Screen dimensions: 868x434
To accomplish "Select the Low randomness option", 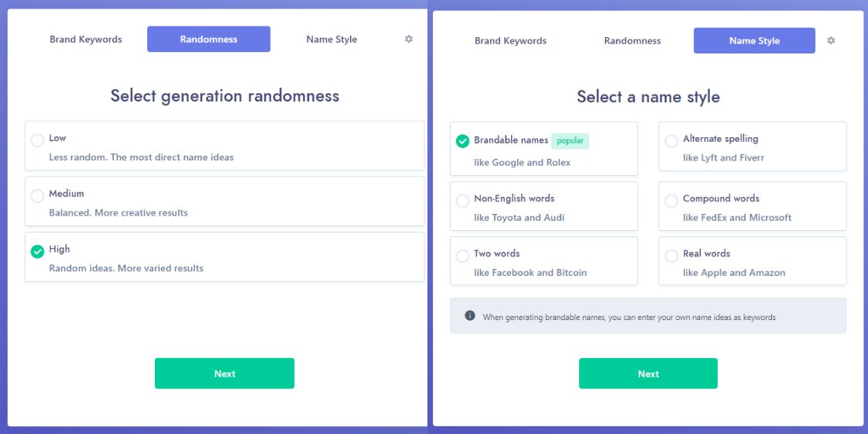I will [x=225, y=146].
